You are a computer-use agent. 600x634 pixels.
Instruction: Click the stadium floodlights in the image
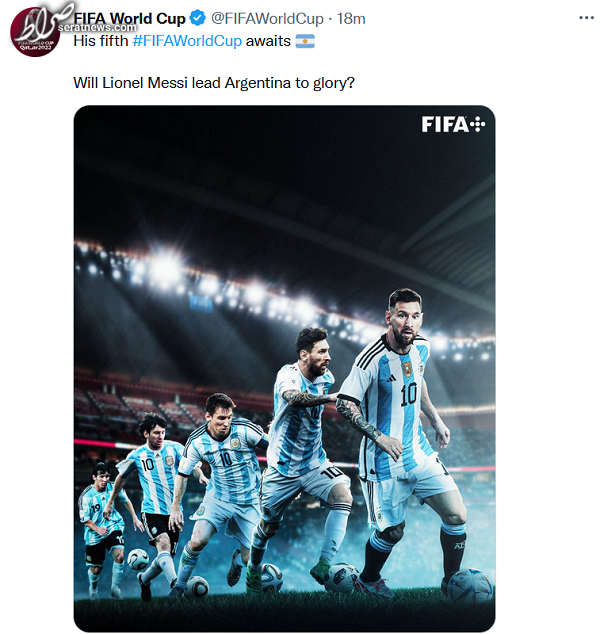[166, 267]
